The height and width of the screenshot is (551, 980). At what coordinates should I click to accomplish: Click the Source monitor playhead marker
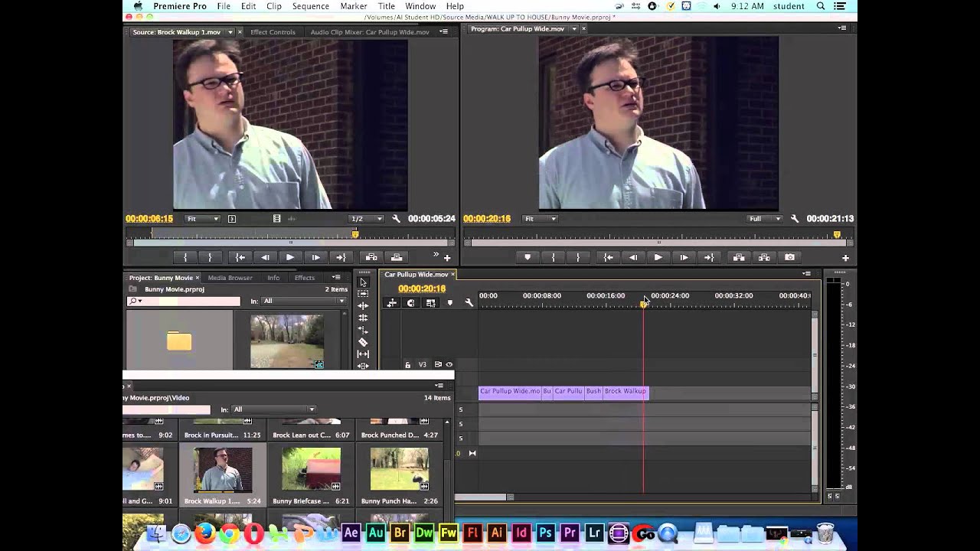coord(354,235)
